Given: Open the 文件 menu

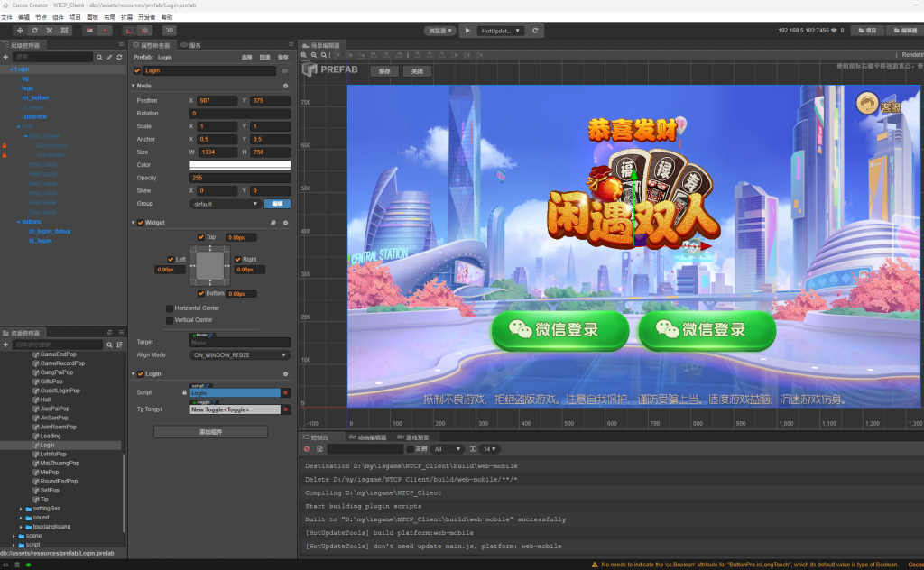Looking at the screenshot, I should 7,18.
